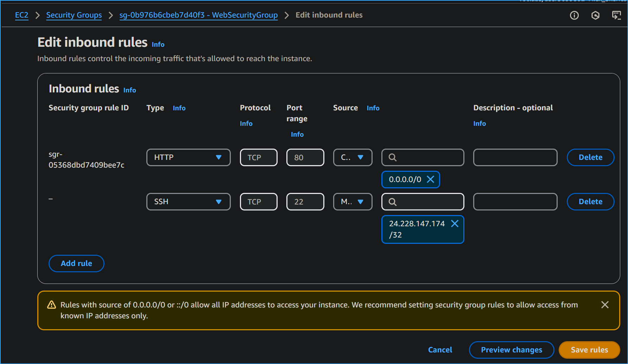
Task: Open the Amazon Q assistant icon
Action: point(595,15)
